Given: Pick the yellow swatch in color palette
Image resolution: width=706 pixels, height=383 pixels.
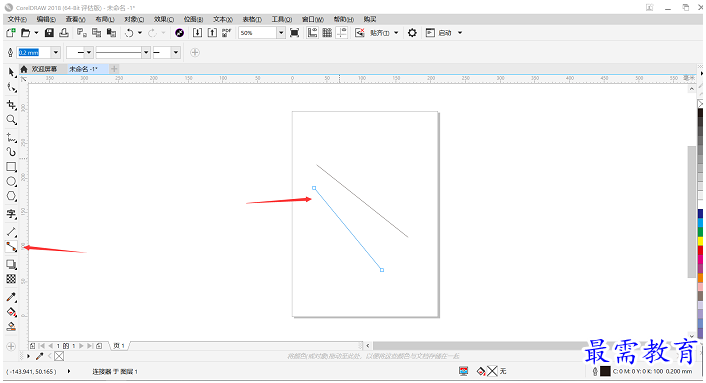Looking at the screenshot, I should pyautogui.click(x=701, y=241).
